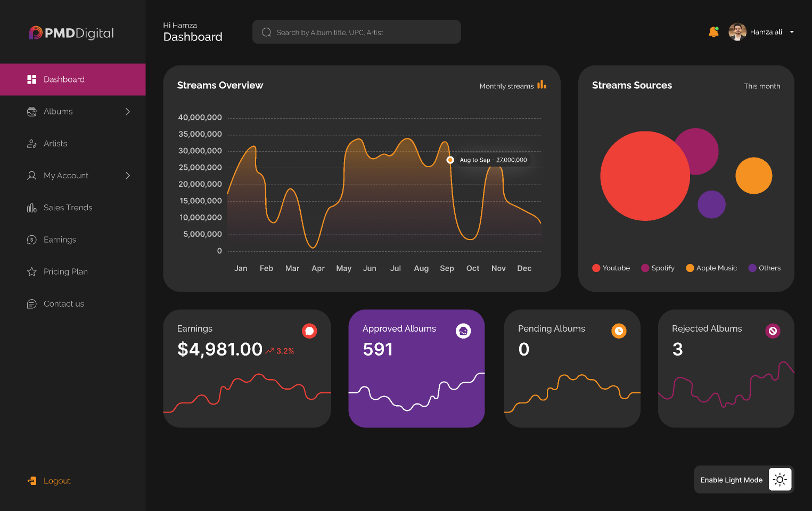Open the Contact us page
812x511 pixels.
point(63,303)
